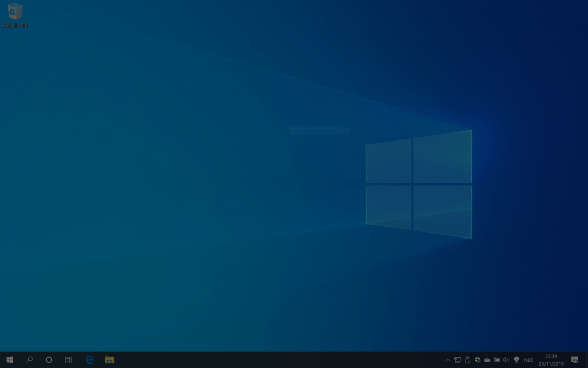Click the taskbar Search icon

pos(29,360)
